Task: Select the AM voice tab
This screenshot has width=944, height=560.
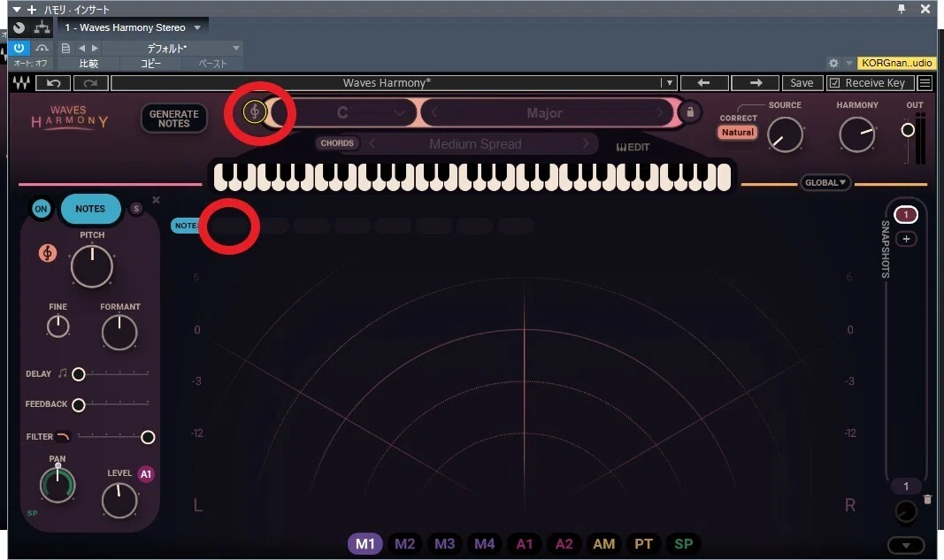Action: (604, 544)
